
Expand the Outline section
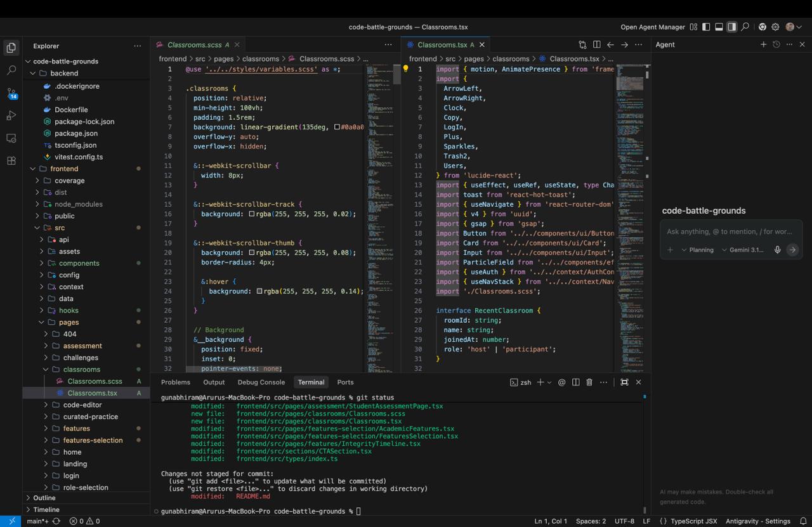[86, 498]
